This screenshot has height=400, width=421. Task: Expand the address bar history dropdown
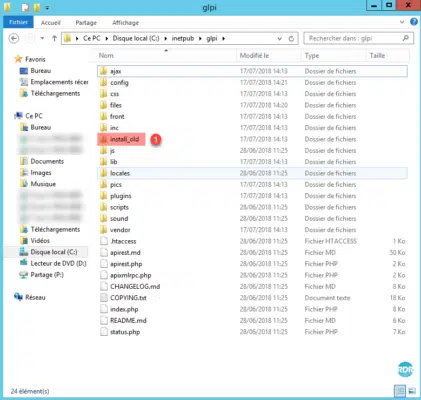pyautogui.click(x=280, y=39)
